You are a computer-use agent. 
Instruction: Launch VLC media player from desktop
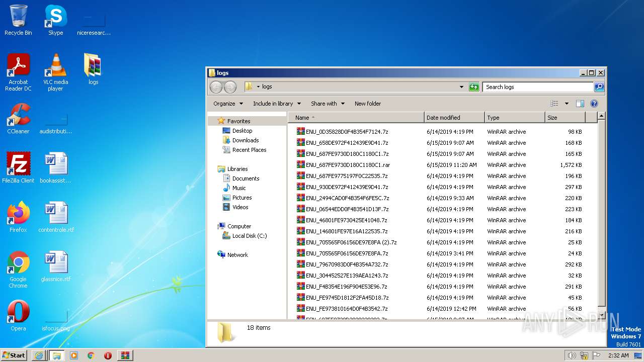click(55, 72)
